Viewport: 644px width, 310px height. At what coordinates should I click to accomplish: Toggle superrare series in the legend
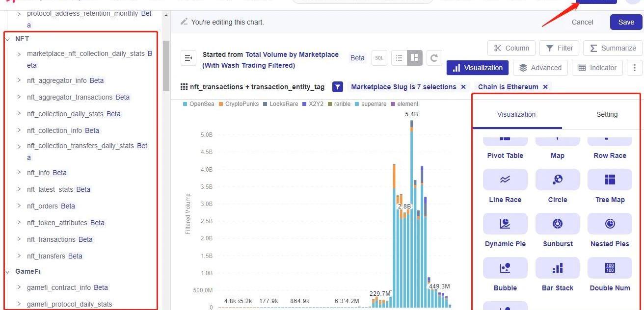(x=371, y=104)
